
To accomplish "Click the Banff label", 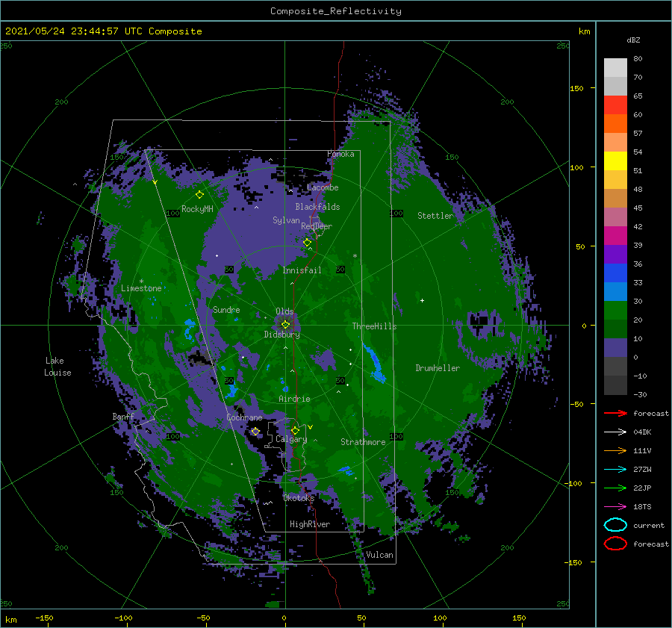I will click(x=123, y=417).
